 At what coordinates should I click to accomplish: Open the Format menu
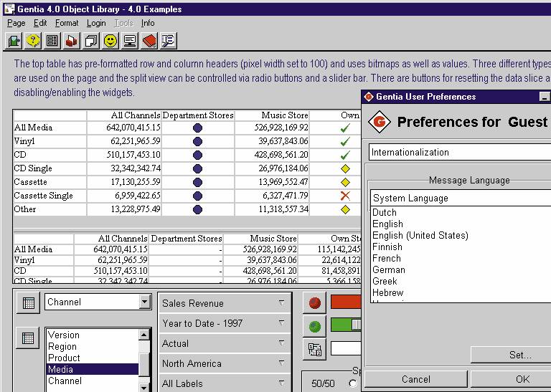pos(67,23)
